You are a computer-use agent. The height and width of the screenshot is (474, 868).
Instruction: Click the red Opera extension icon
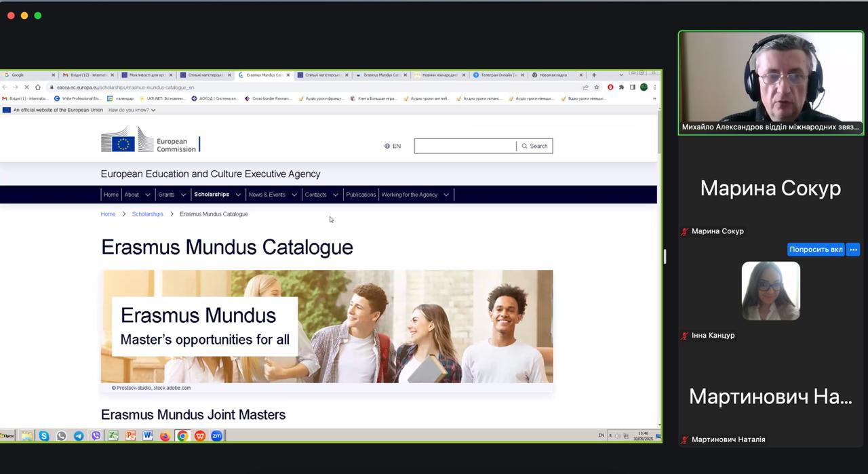tap(610, 87)
